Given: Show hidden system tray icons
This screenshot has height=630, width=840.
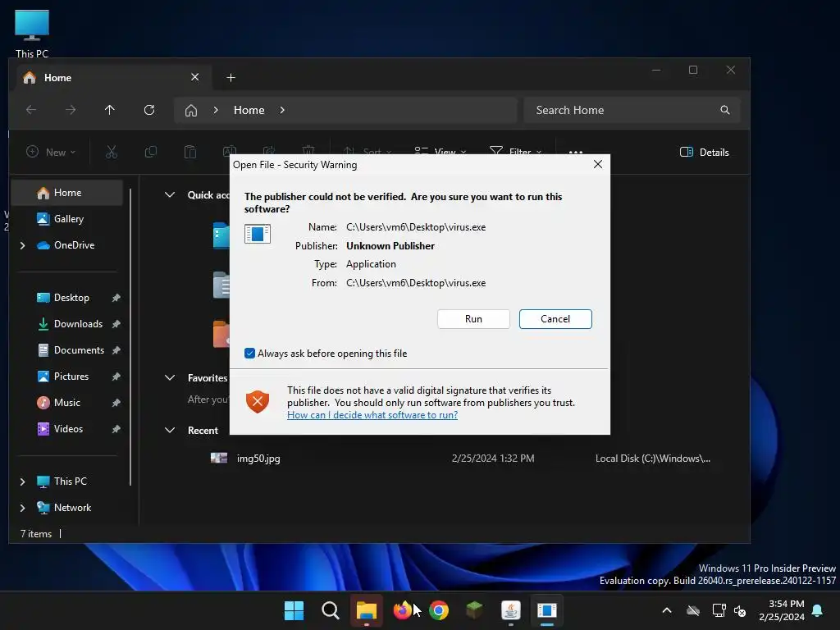Looking at the screenshot, I should [667, 610].
